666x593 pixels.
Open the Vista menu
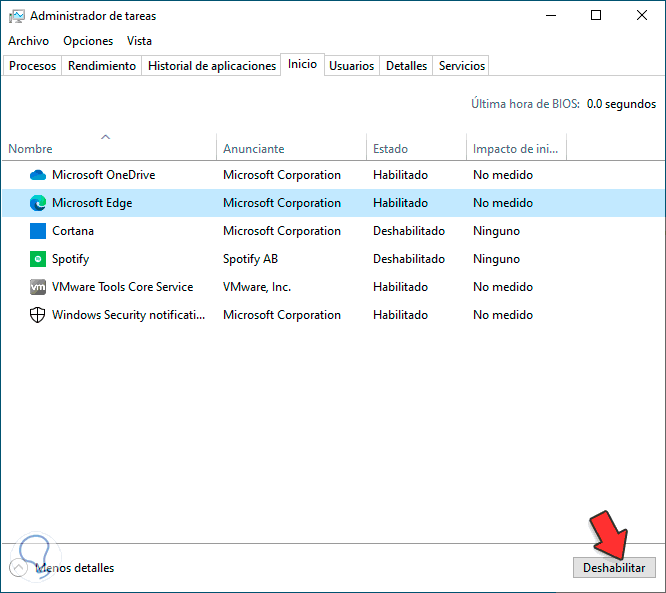pyautogui.click(x=139, y=41)
